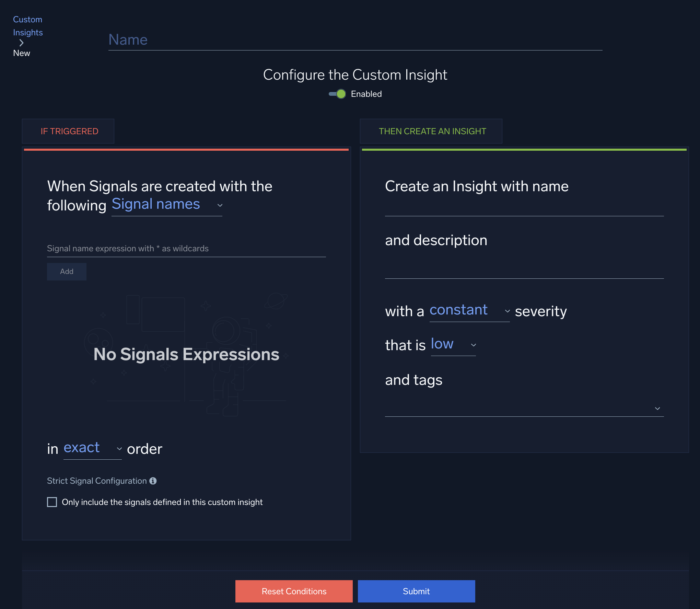The height and width of the screenshot is (609, 700).
Task: Switch to the IF TRIGGERED section
Action: pyautogui.click(x=68, y=131)
